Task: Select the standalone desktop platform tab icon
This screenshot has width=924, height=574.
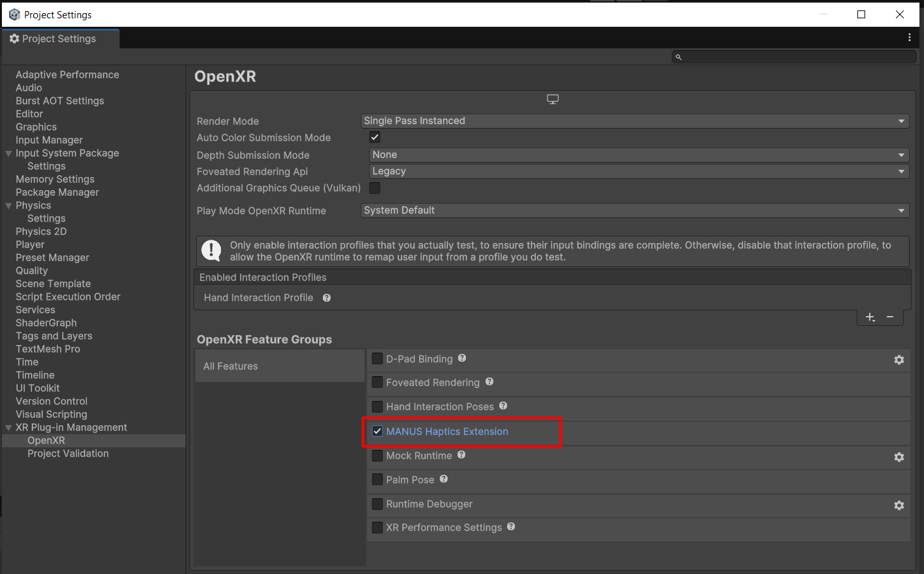Action: [x=553, y=99]
